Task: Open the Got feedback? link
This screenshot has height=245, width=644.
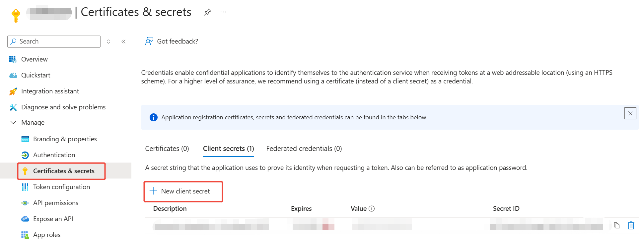Action: coord(178,41)
